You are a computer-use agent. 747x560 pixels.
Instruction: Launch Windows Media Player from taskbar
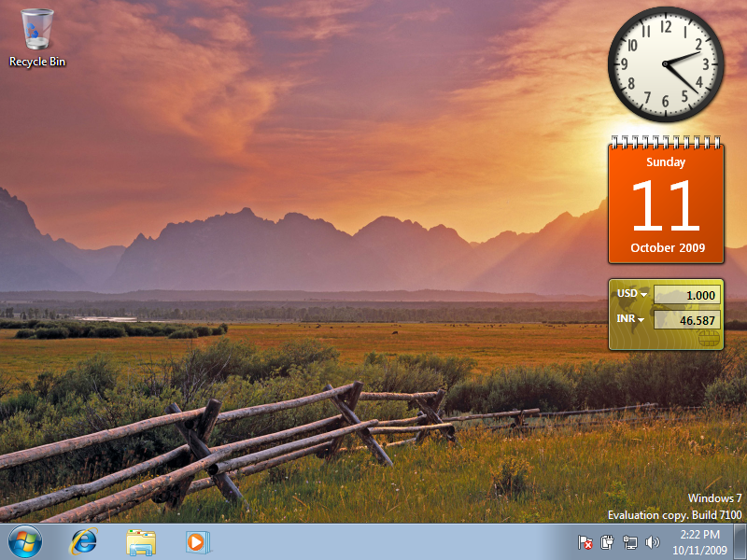[x=198, y=541]
